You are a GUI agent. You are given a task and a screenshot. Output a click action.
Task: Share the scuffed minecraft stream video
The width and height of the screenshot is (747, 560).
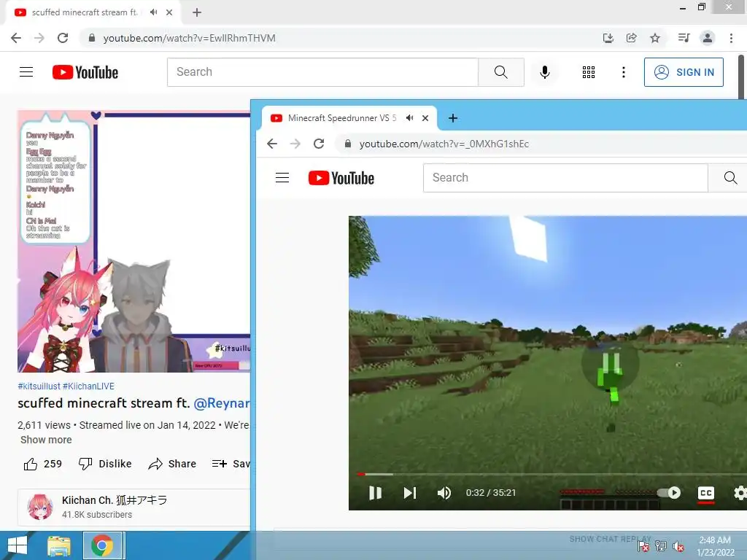click(x=172, y=464)
